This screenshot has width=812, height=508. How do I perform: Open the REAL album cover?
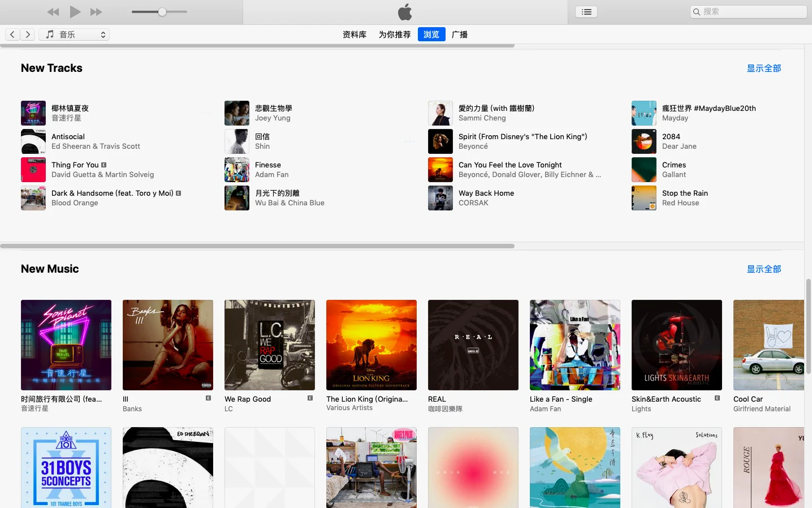coord(473,345)
